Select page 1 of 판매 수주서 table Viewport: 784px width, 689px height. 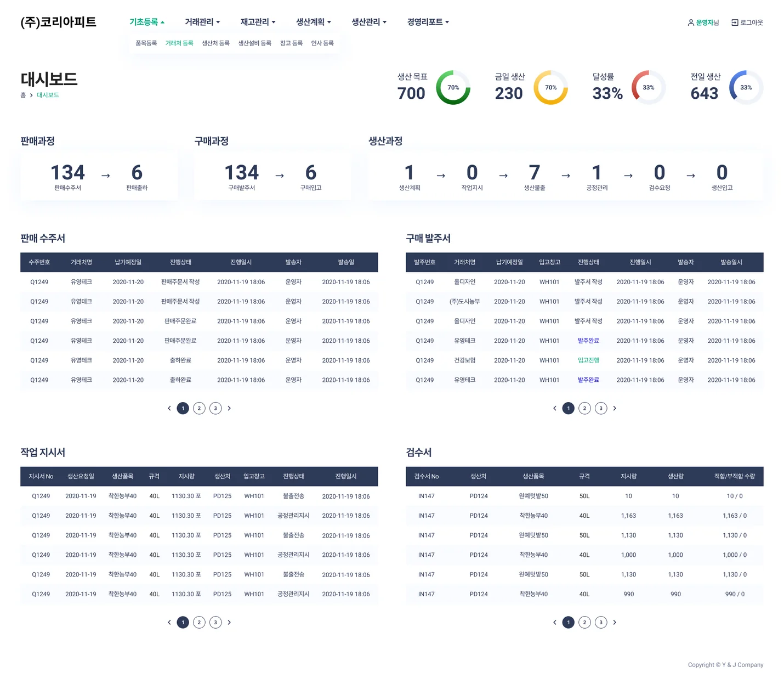click(183, 408)
